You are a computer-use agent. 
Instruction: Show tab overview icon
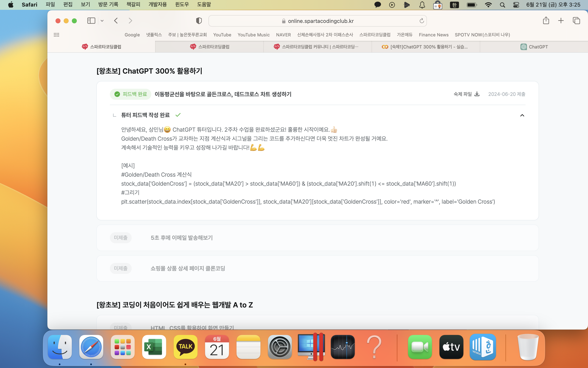tap(576, 21)
